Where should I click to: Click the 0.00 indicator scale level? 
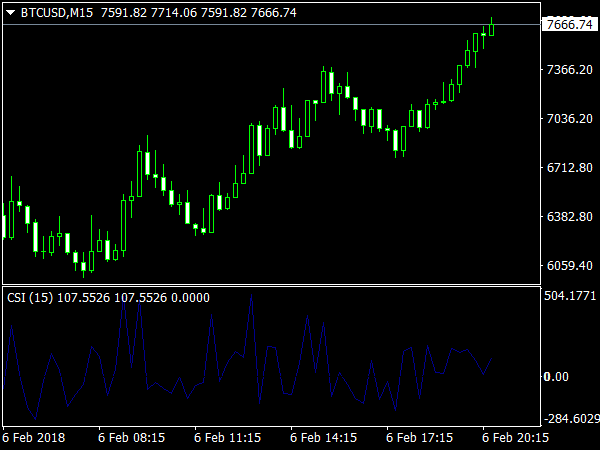(x=556, y=377)
